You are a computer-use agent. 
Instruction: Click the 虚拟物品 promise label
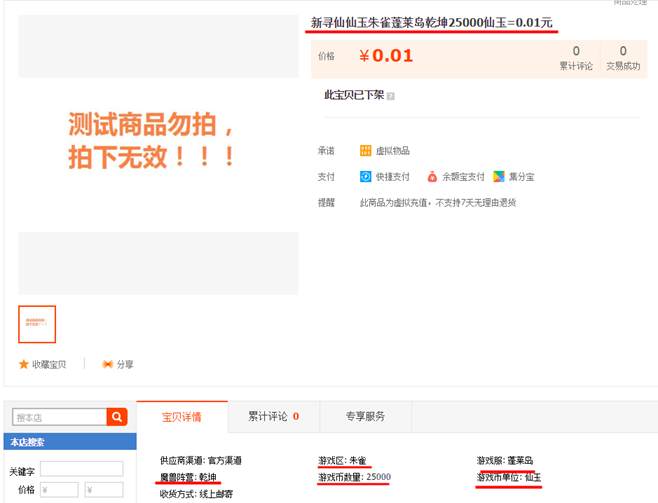coord(393,151)
